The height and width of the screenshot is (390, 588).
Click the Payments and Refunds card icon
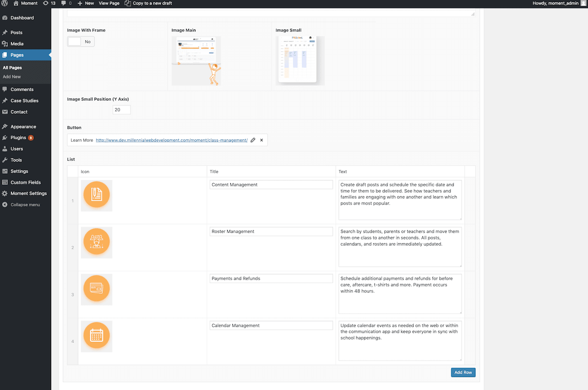pos(97,289)
